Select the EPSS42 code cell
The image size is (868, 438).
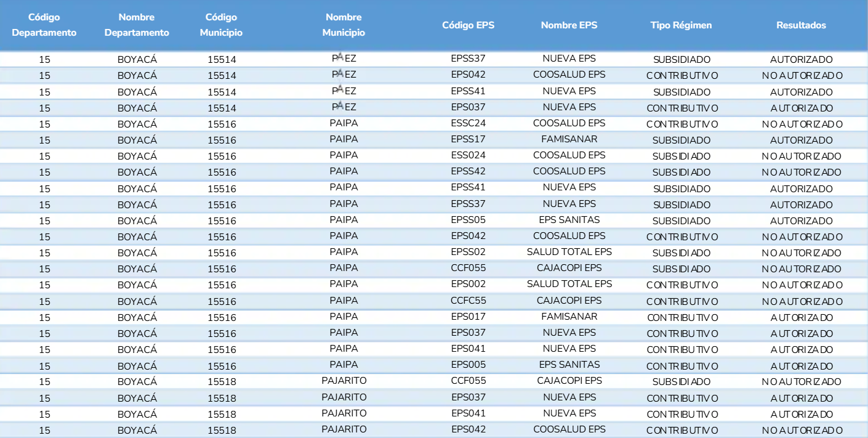tap(468, 171)
